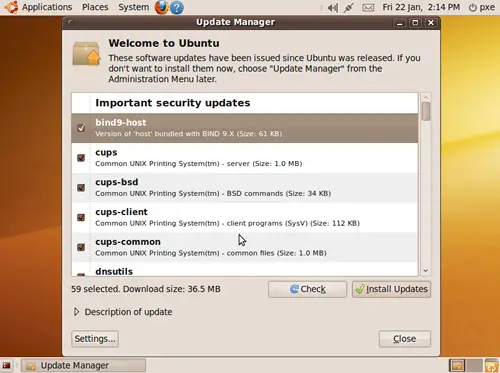Switch to the first workspace in switcher
500x373 pixels.
[457, 365]
